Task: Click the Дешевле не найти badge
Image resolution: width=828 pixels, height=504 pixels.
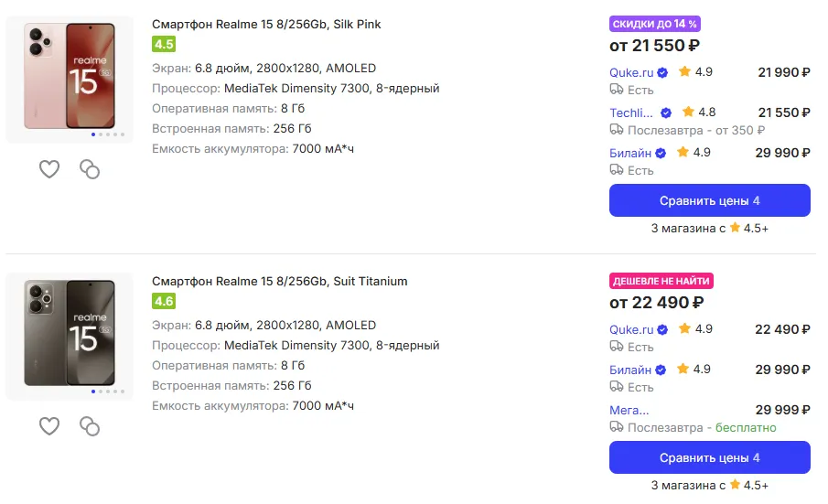Action: (x=661, y=281)
